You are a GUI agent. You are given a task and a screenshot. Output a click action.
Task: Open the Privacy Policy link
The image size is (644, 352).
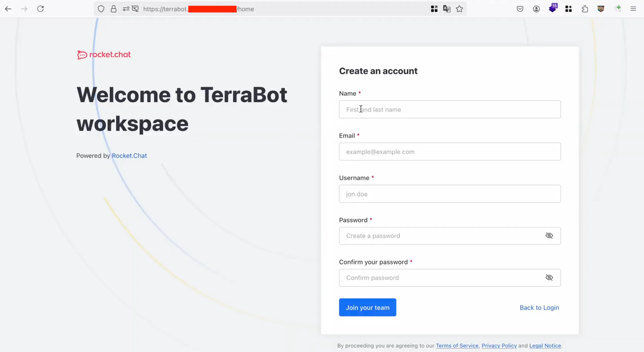point(499,345)
